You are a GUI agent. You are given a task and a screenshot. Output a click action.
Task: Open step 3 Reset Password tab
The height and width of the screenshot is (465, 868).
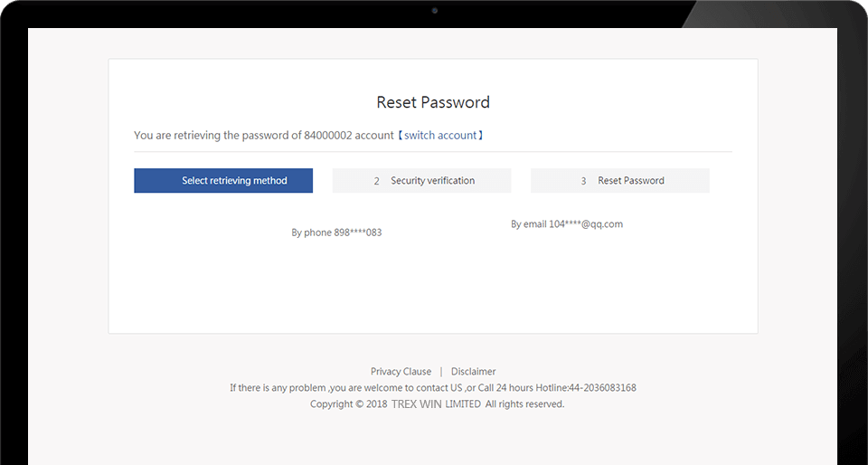point(620,180)
